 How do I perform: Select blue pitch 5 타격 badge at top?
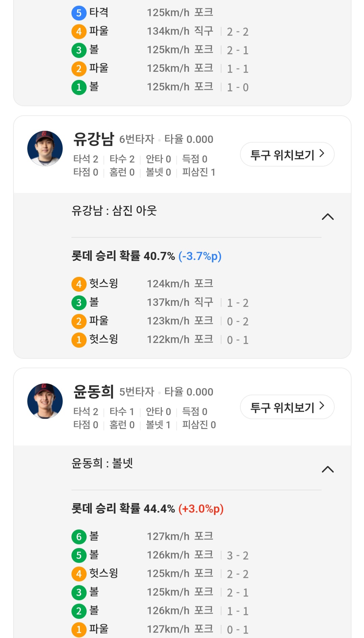coord(79,13)
